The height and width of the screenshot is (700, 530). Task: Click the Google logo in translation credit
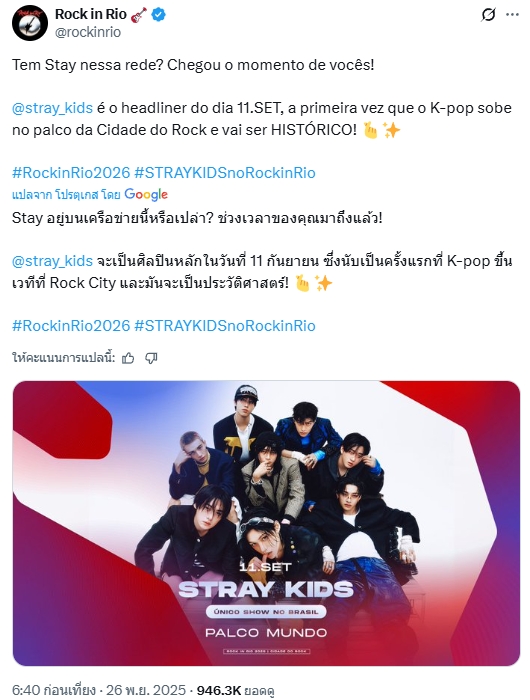pyautogui.click(x=146, y=194)
